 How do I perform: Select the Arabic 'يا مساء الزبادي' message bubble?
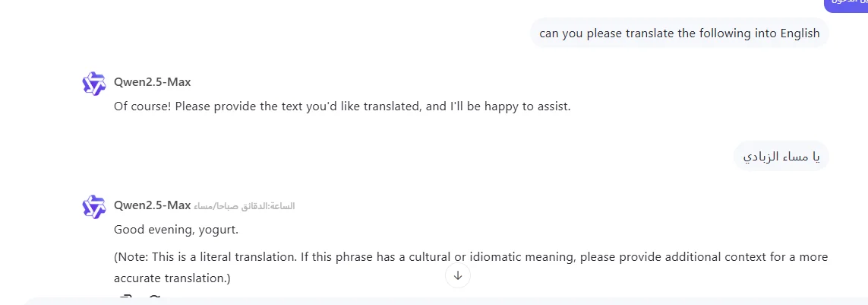pyautogui.click(x=781, y=156)
